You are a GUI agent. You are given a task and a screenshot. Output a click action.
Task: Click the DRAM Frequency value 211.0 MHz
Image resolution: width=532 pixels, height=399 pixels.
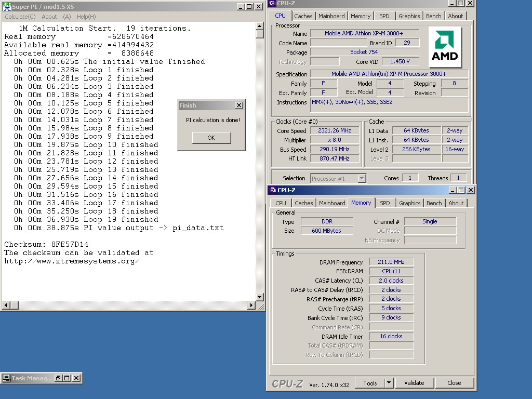pyautogui.click(x=391, y=262)
